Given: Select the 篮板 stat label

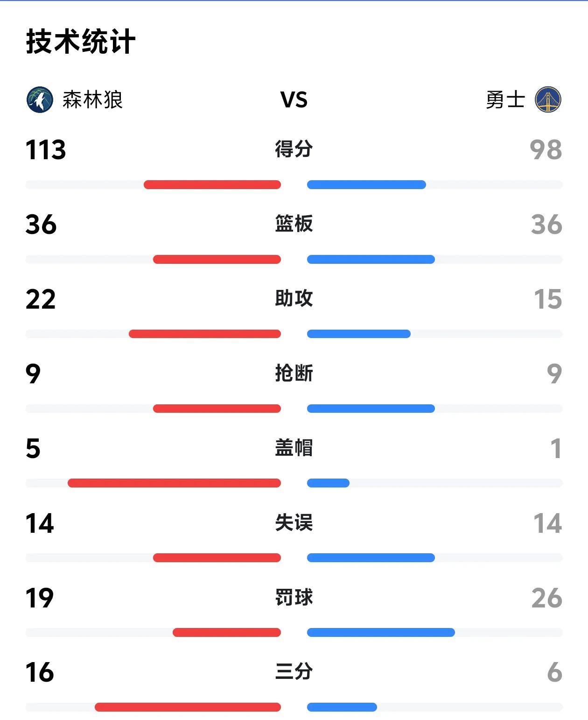Looking at the screenshot, I should coord(294,224).
